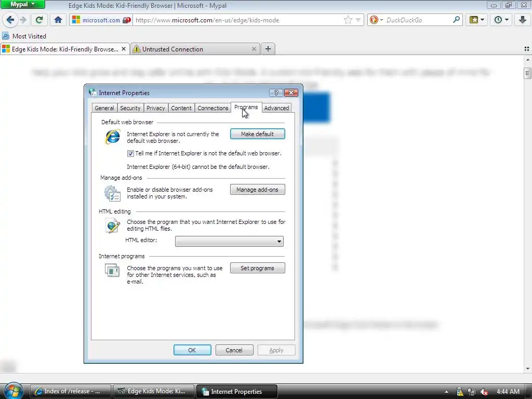The width and height of the screenshot is (532, 399).
Task: Click the security tray icon
Action: (x=459, y=392)
